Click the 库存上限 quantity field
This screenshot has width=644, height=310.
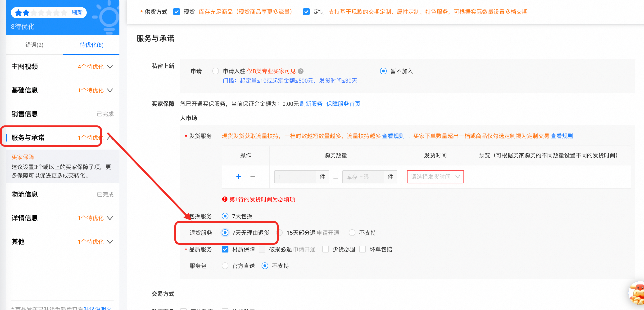click(363, 177)
